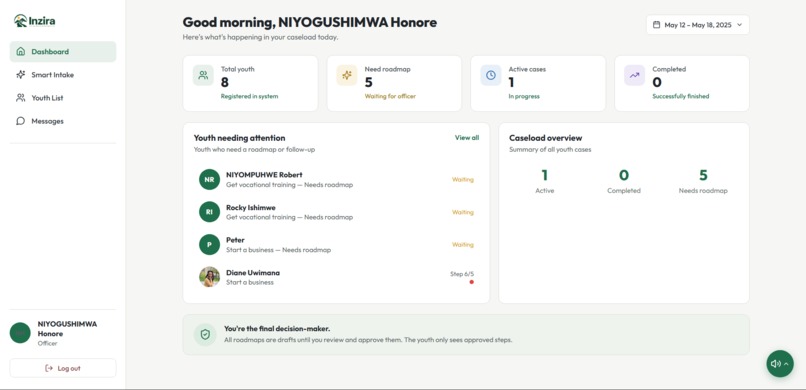Click the Inzira logo in the sidebar
Image resolution: width=806 pixels, height=390 pixels.
tap(34, 21)
